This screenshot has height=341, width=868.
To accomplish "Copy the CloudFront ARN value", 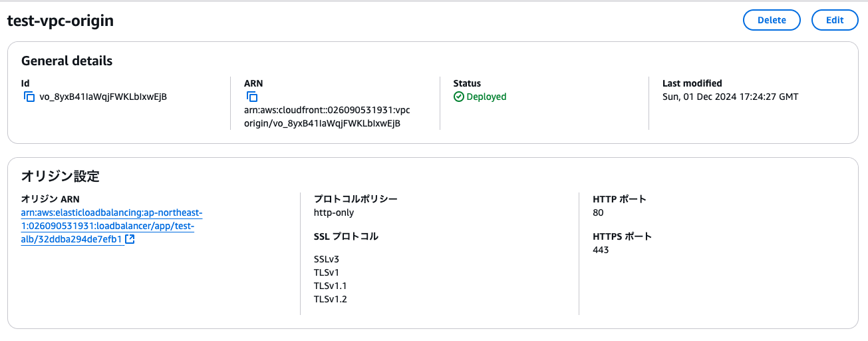I will click(252, 97).
